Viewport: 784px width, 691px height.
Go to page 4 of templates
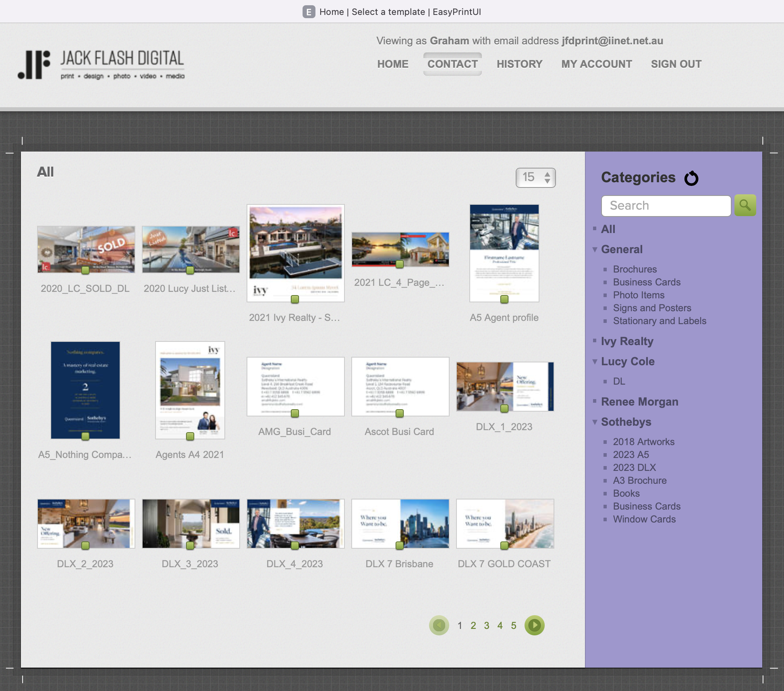500,626
